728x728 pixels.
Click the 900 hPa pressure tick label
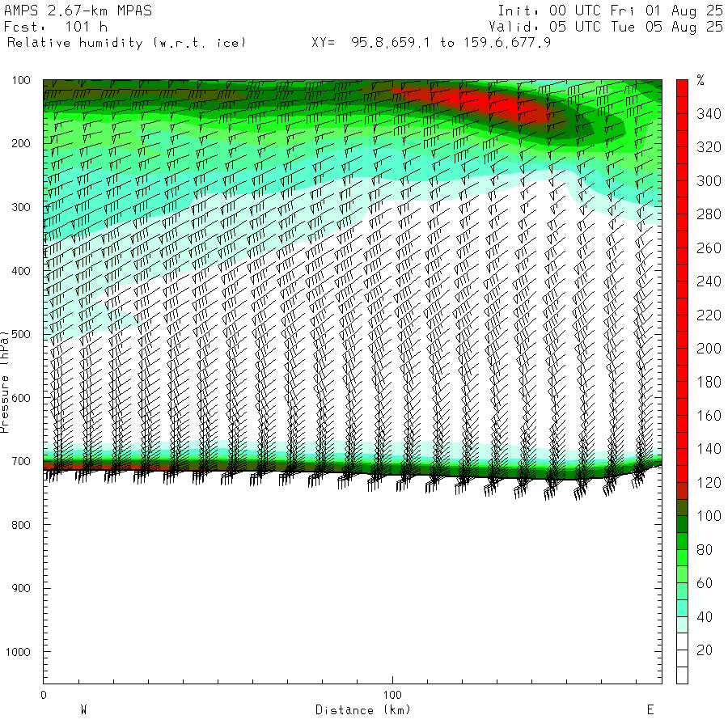[21, 588]
